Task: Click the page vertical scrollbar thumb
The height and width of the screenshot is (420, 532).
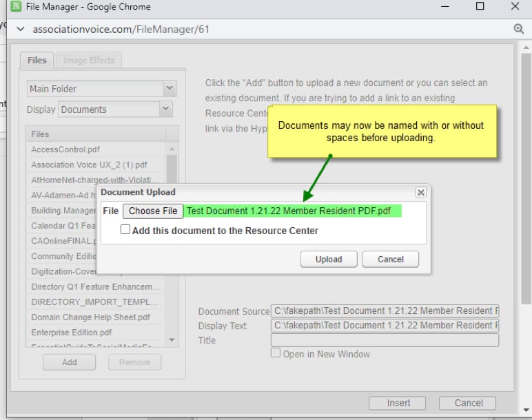Action: 526,178
